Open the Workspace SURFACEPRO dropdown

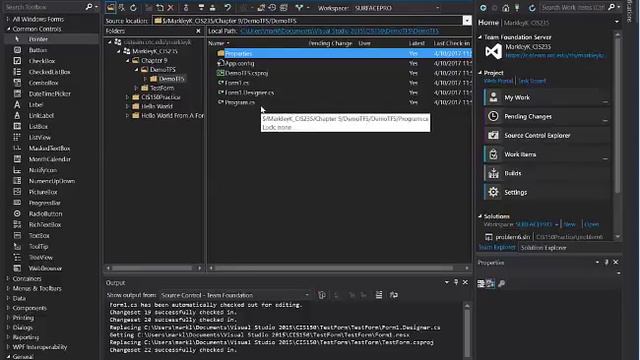point(437,8)
